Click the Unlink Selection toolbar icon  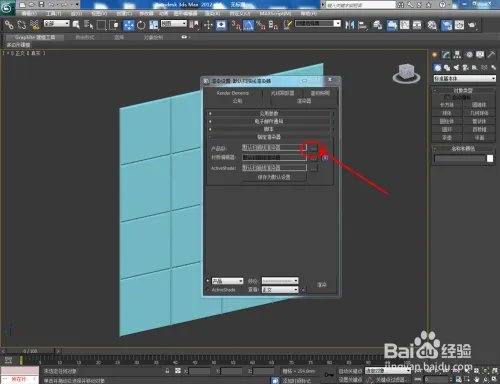point(22,25)
